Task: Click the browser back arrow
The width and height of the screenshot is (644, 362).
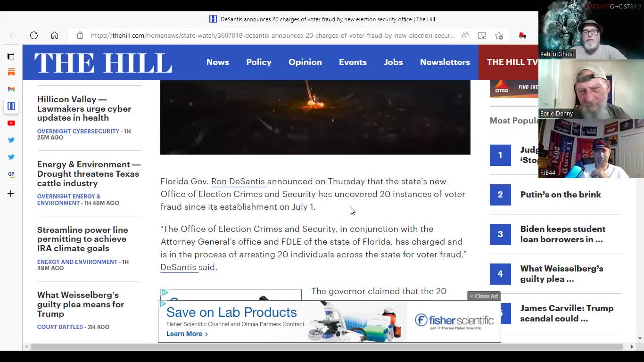Action: tap(13, 35)
